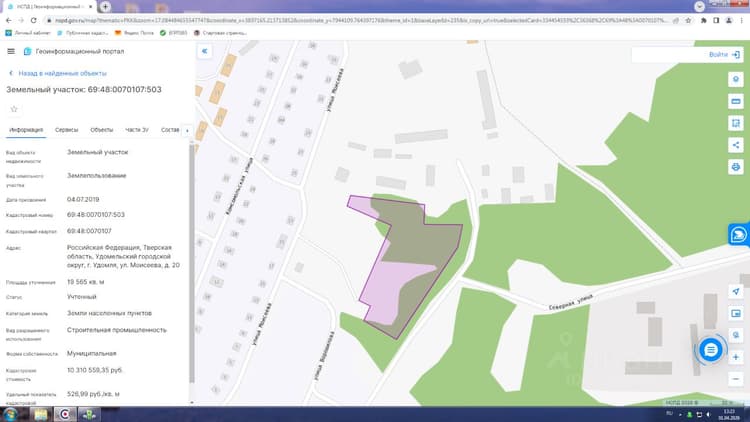Expand more tabs with right arrow

pos(187,130)
